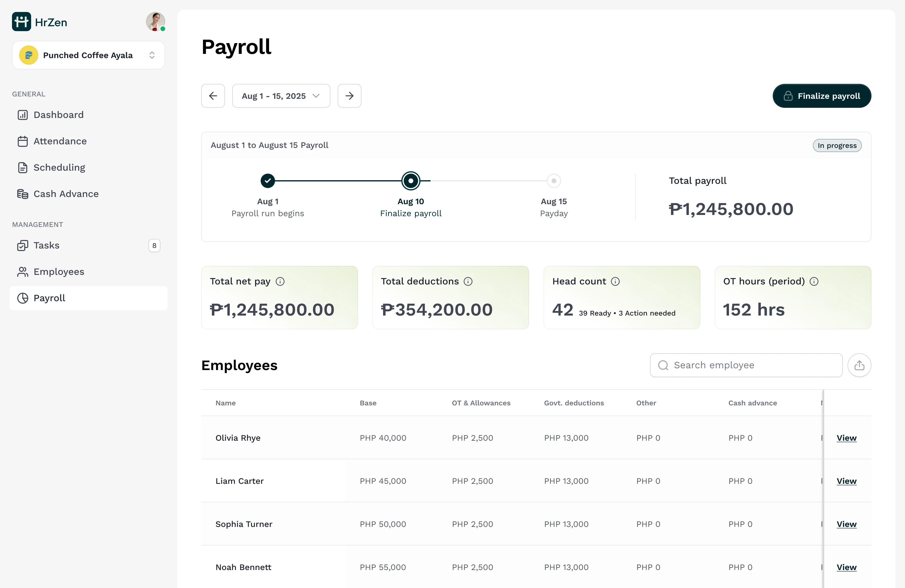Go to the Attendance page
Screen dimensions: 905x588
click(60, 141)
